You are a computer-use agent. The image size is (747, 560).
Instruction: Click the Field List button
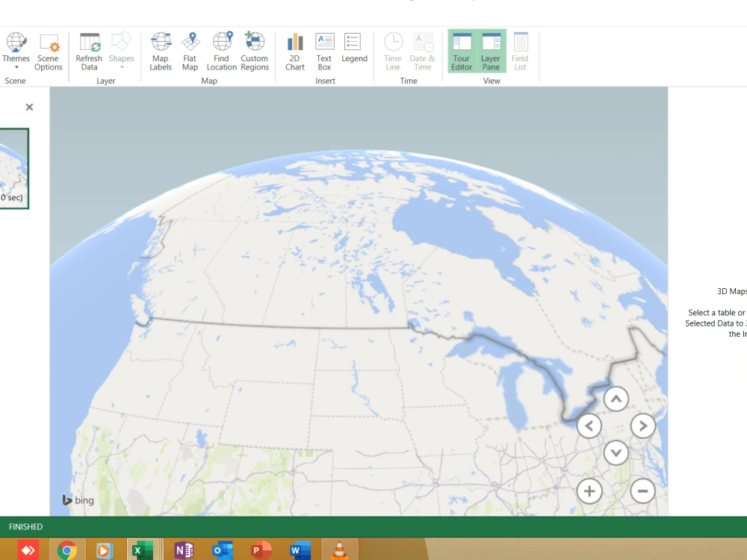point(520,52)
